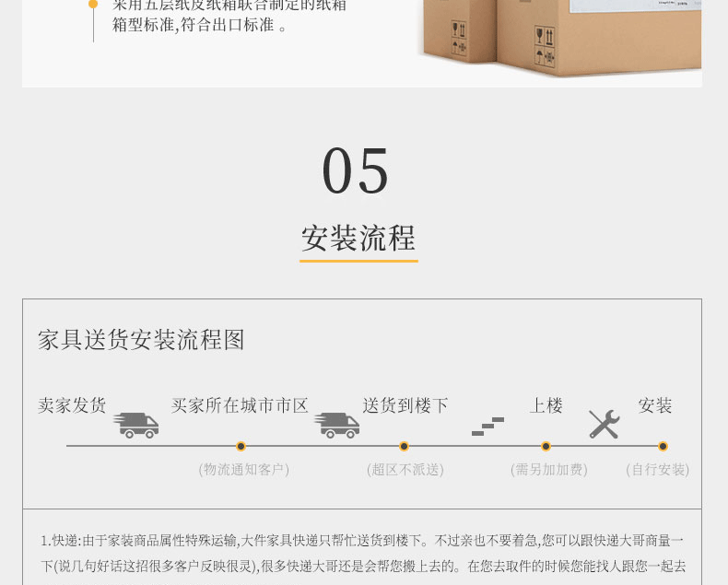Click the timeline dot under 安装
Viewport: 728px width, 585px height.
663,446
